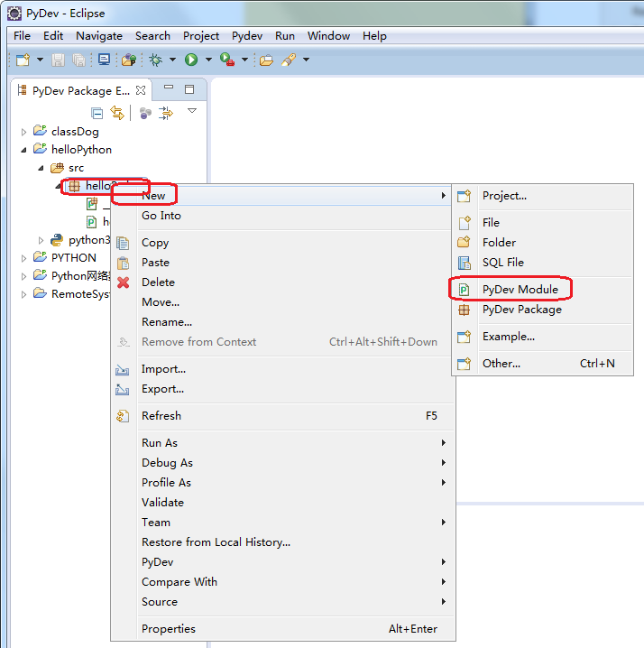Screen dimensions: 644x648
Task: Open dropdown arrow next to New wizard icon
Action: 40,60
